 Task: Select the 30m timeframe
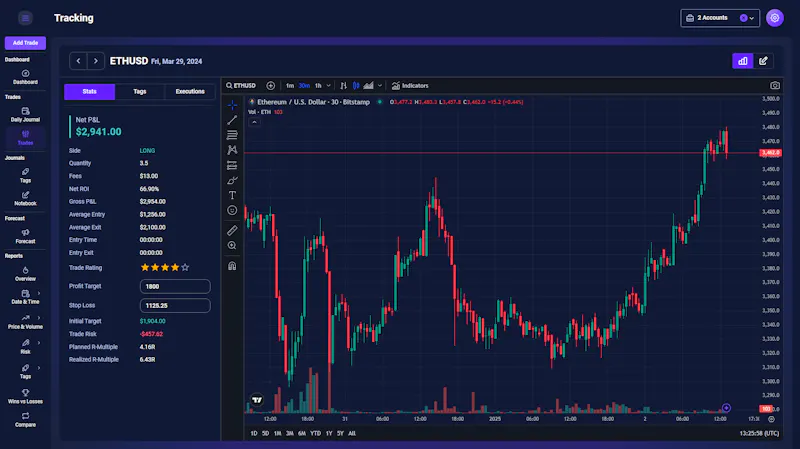(304, 86)
